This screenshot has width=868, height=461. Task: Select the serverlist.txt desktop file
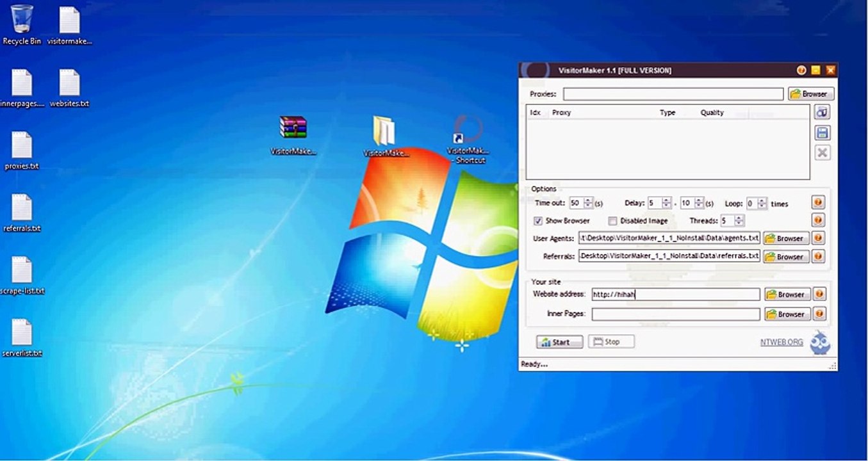click(x=22, y=337)
